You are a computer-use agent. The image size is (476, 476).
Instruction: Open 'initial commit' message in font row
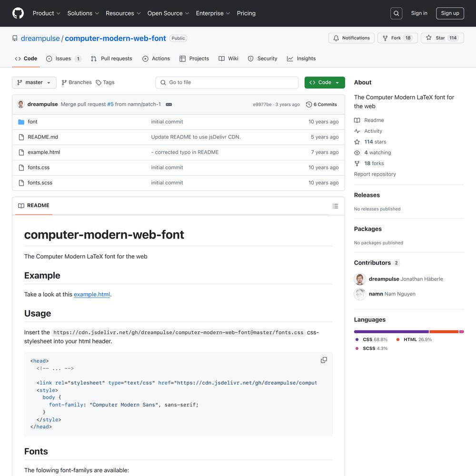tap(167, 122)
